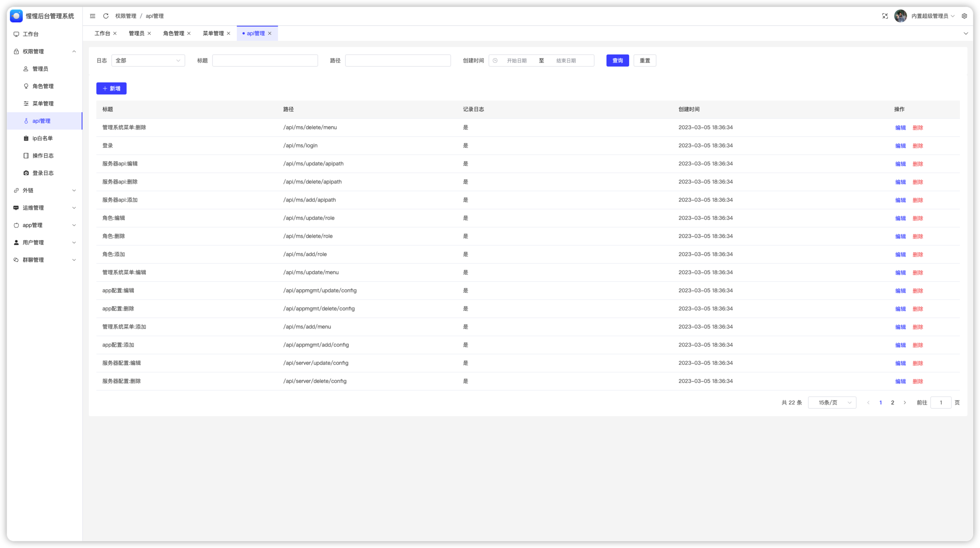This screenshot has width=980, height=548.
Task: Switch to the 管理员 tab
Action: (x=136, y=34)
